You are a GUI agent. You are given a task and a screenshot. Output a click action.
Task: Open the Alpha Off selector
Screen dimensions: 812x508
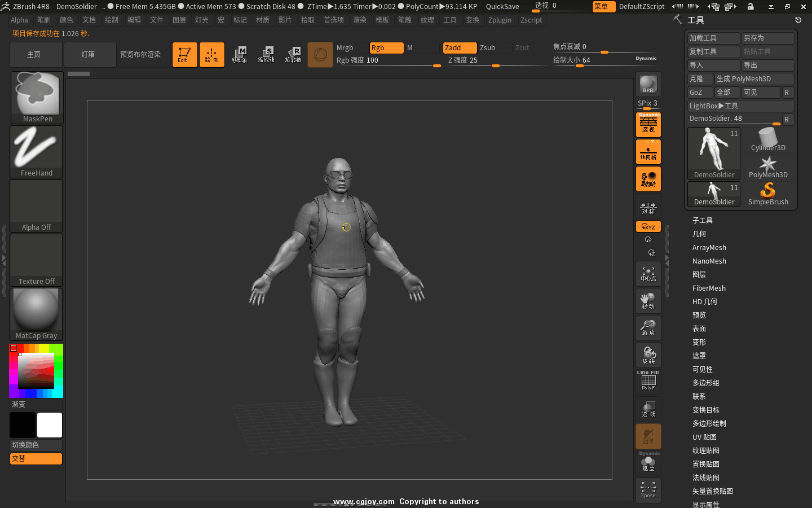click(37, 205)
